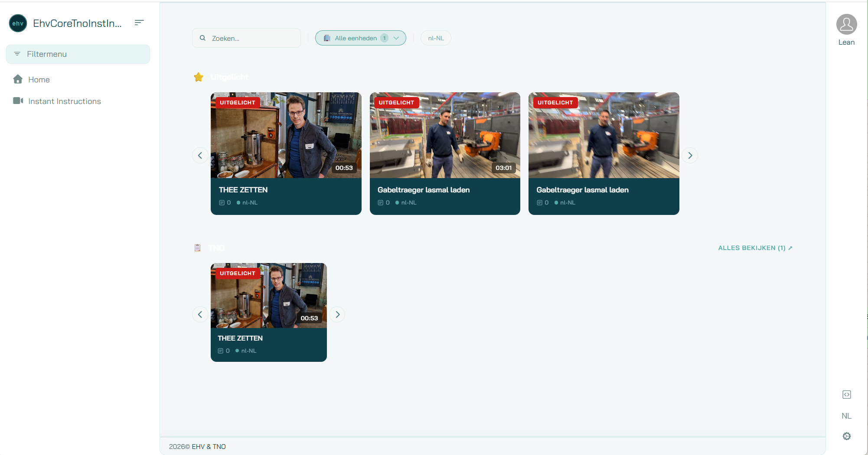
Task: Click the ehv avatar logo top left
Action: click(x=18, y=23)
